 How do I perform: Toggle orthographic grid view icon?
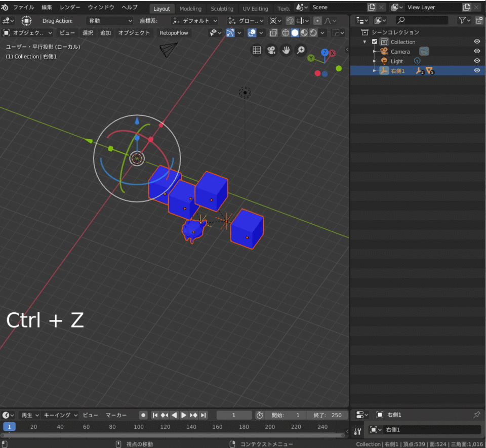tap(257, 50)
